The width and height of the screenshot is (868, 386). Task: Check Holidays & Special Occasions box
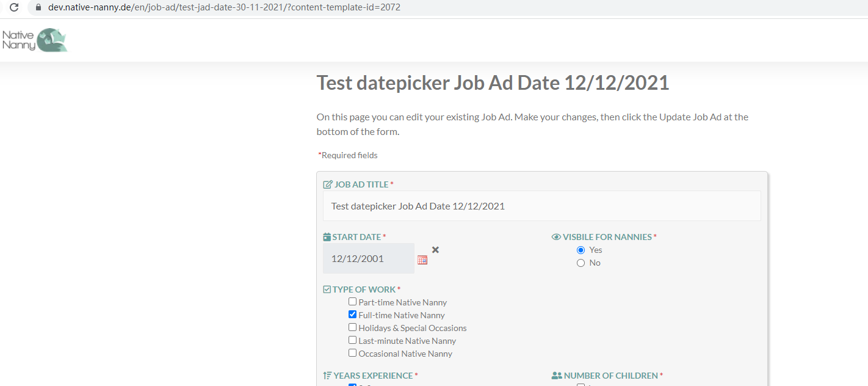(352, 327)
